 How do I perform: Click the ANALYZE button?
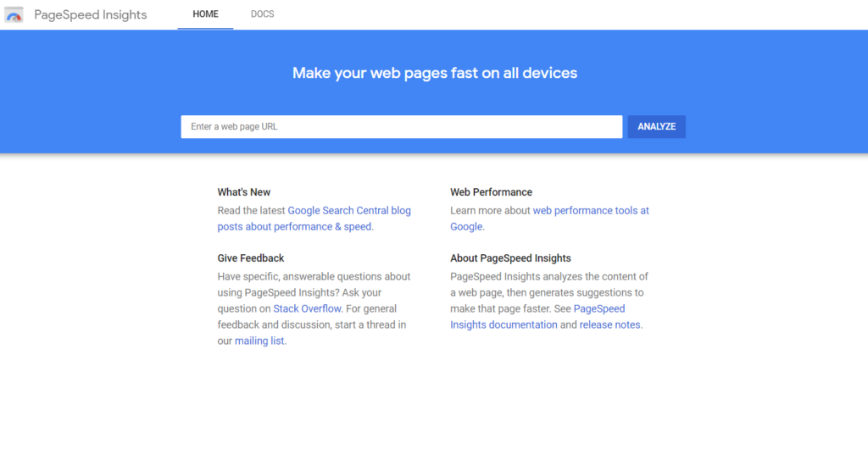coord(657,127)
